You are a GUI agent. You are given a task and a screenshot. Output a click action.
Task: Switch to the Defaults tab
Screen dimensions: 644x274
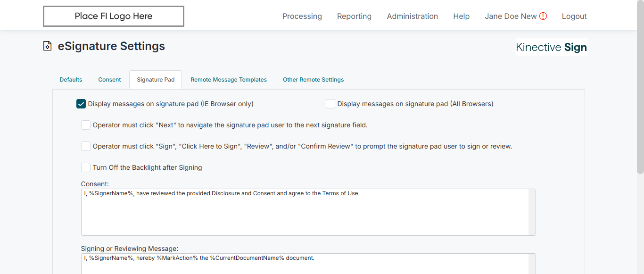coord(71,80)
